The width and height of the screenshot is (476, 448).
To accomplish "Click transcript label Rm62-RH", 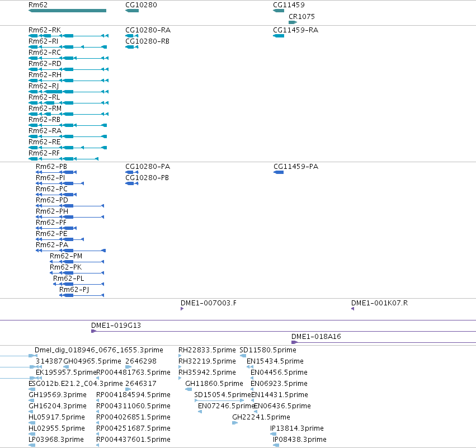I will (x=45, y=75).
